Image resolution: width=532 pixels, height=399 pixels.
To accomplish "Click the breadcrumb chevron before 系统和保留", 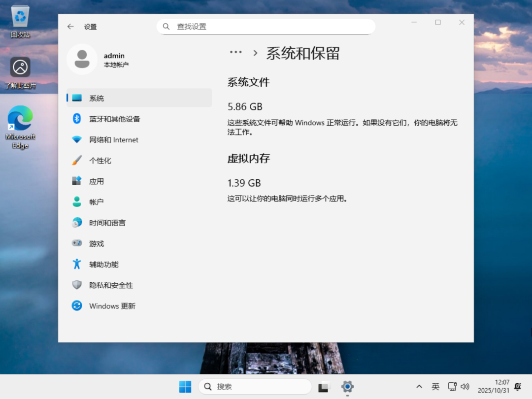I will tap(256, 53).
